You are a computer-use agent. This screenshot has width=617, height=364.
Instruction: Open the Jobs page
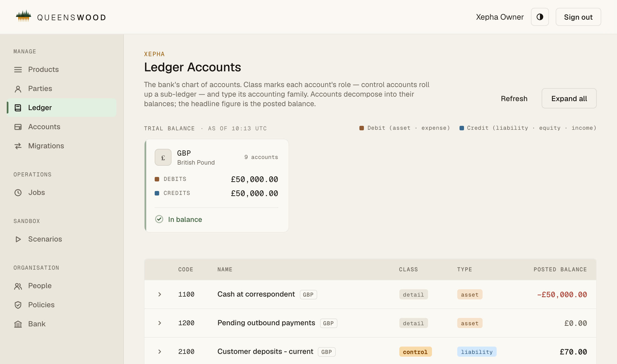(x=61, y=192)
